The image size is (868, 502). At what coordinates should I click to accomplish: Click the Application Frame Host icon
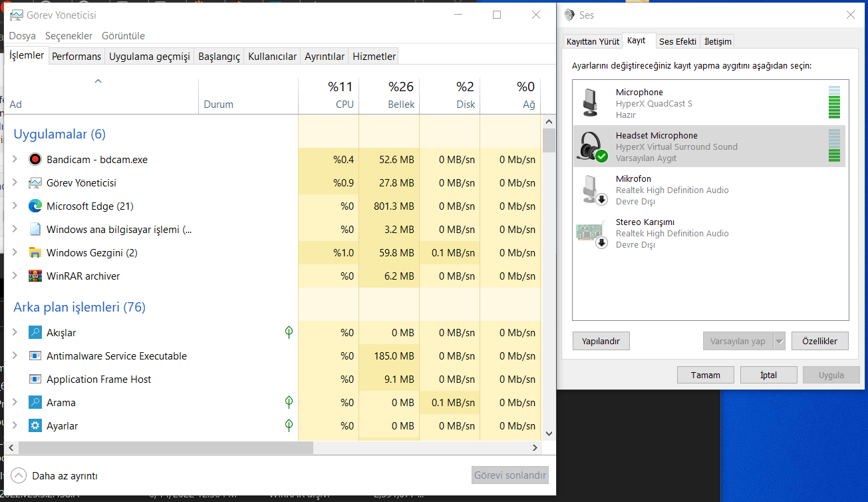click(35, 379)
